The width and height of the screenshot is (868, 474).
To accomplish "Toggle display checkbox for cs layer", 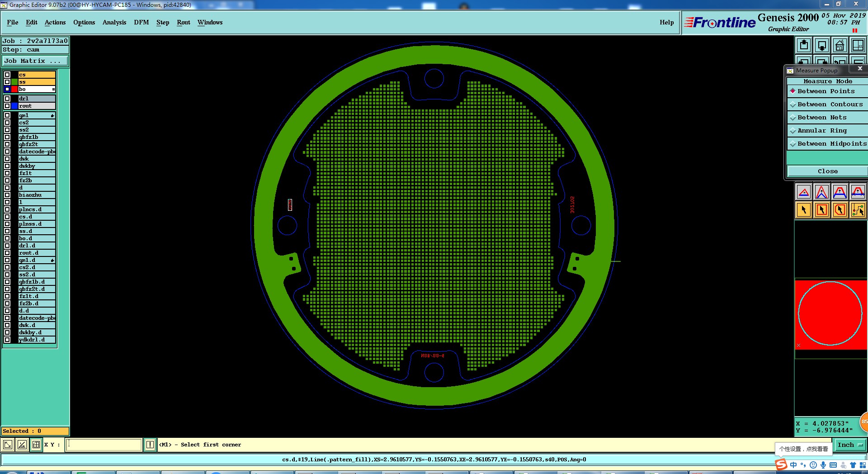I will pyautogui.click(x=7, y=75).
